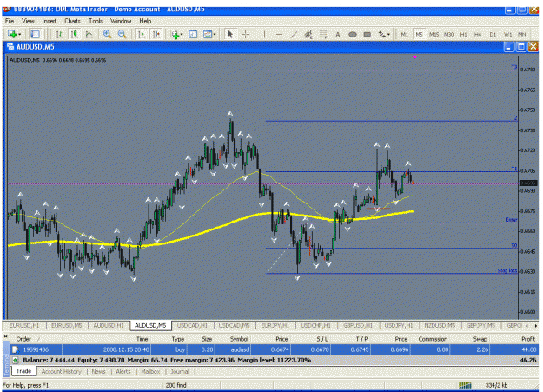Select the text label tool

click(x=368, y=34)
